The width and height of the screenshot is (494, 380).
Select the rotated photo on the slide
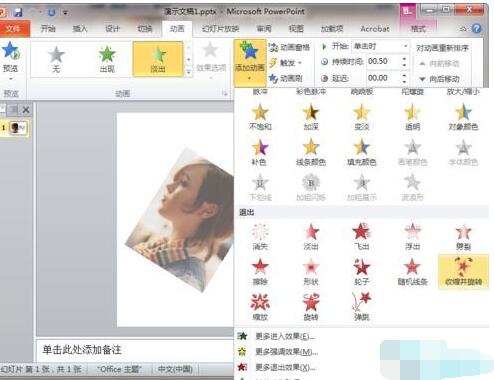[x=182, y=220]
